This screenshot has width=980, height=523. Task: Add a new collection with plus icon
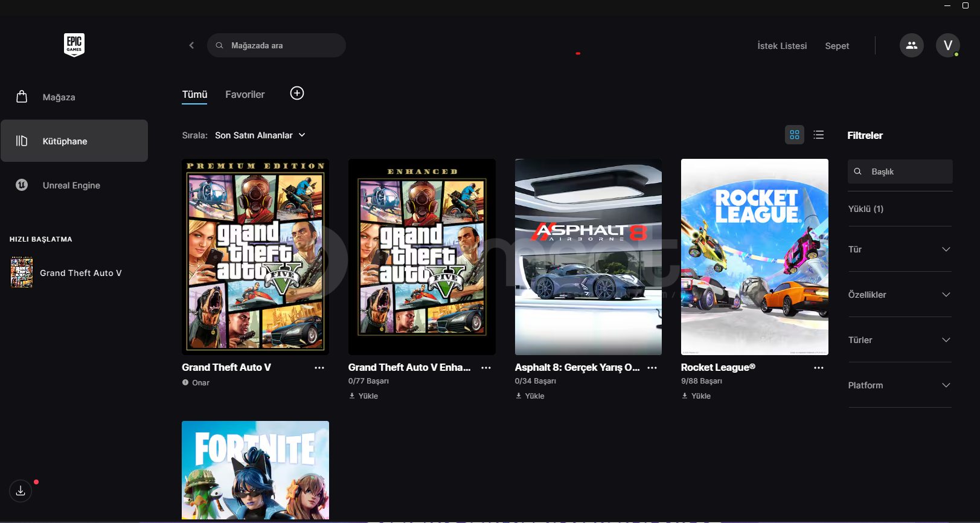[297, 93]
